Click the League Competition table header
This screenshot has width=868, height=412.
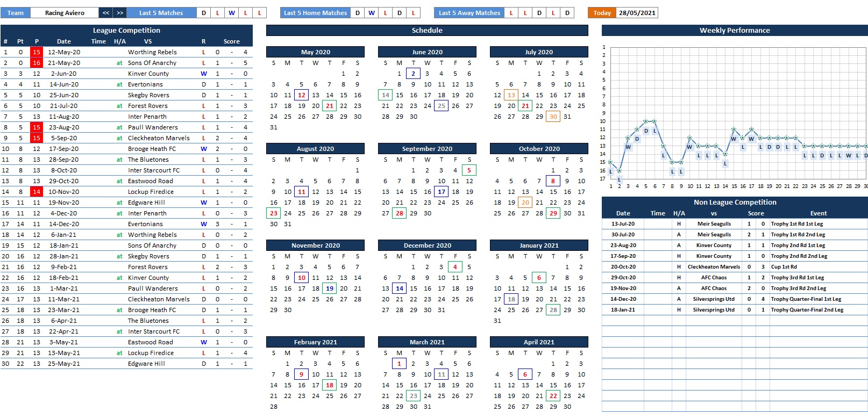pos(126,31)
